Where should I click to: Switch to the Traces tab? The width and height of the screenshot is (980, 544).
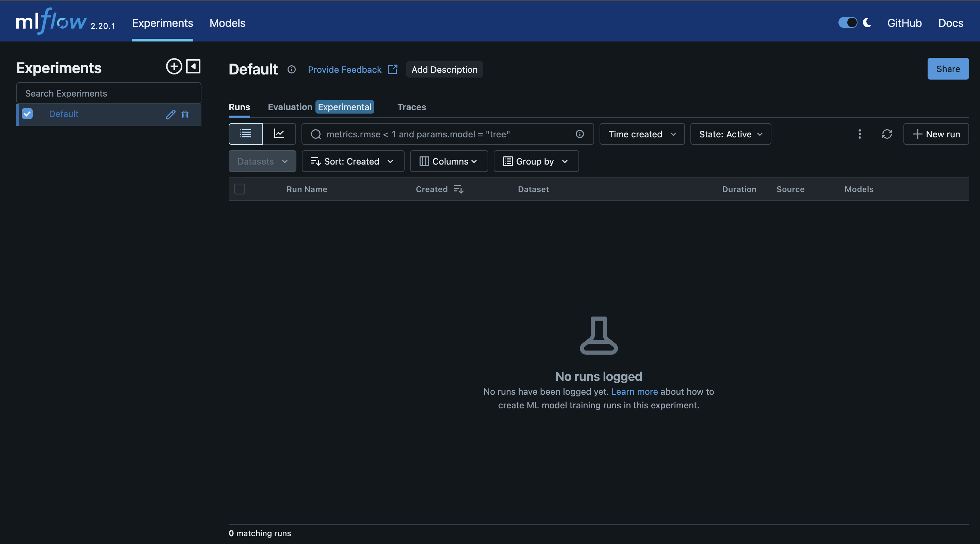pyautogui.click(x=411, y=107)
